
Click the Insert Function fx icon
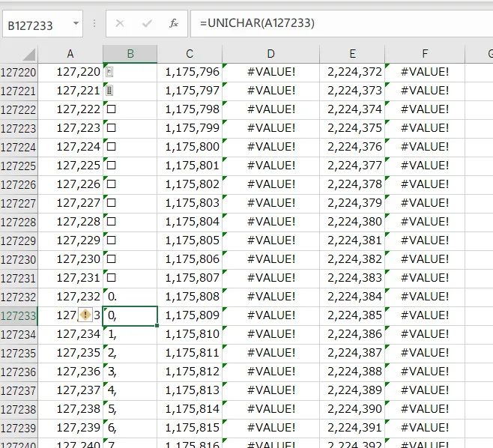173,24
